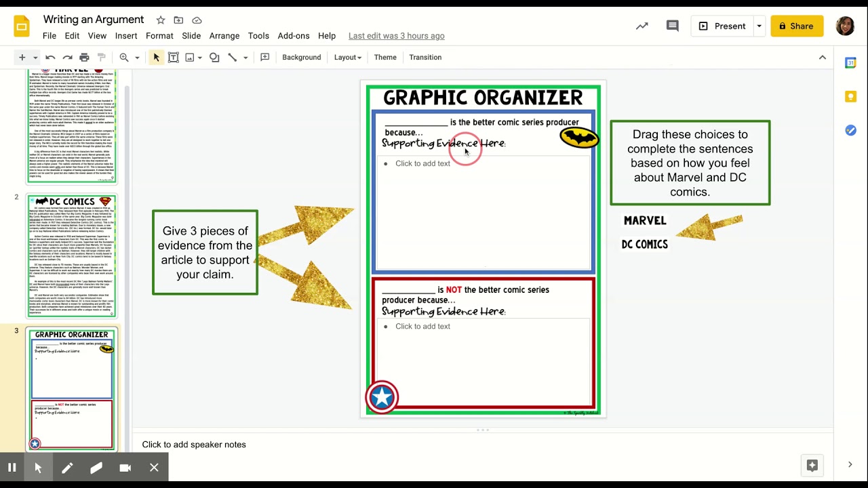Screen dimensions: 868x488
Task: Click the Theme button
Action: (385, 58)
